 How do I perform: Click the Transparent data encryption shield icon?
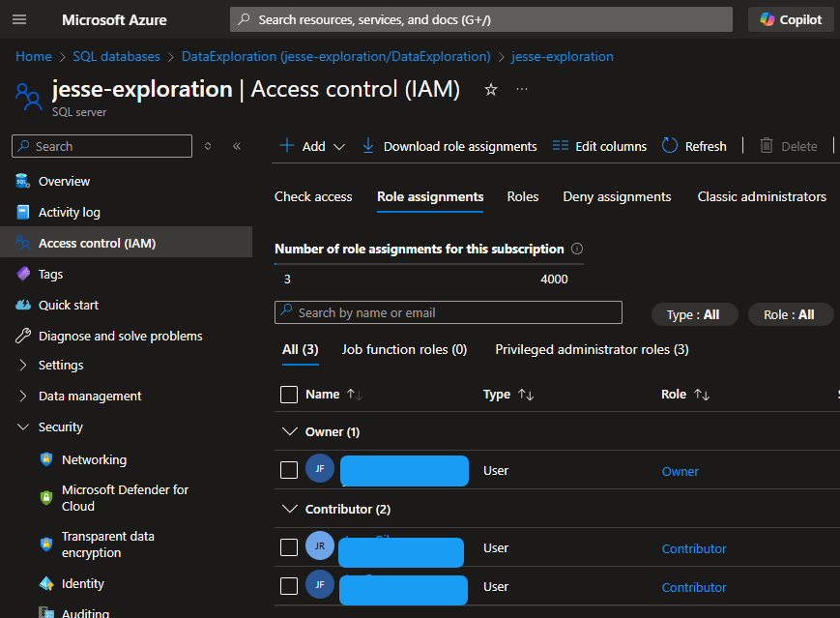[x=46, y=544]
